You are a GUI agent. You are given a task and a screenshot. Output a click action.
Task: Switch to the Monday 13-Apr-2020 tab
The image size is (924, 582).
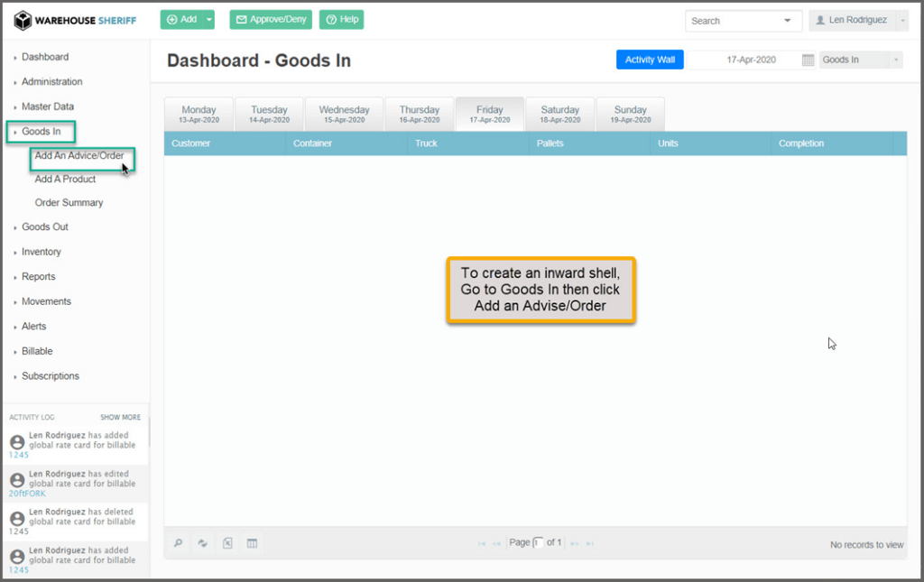199,115
